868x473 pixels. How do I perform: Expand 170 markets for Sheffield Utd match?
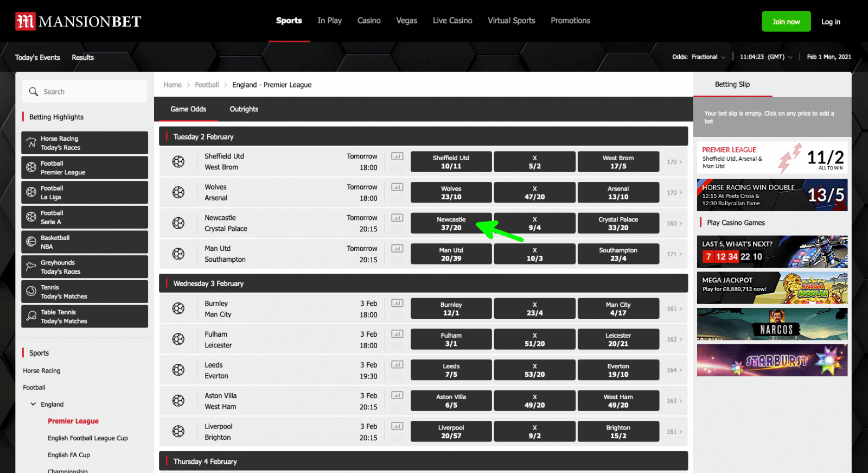(x=674, y=162)
